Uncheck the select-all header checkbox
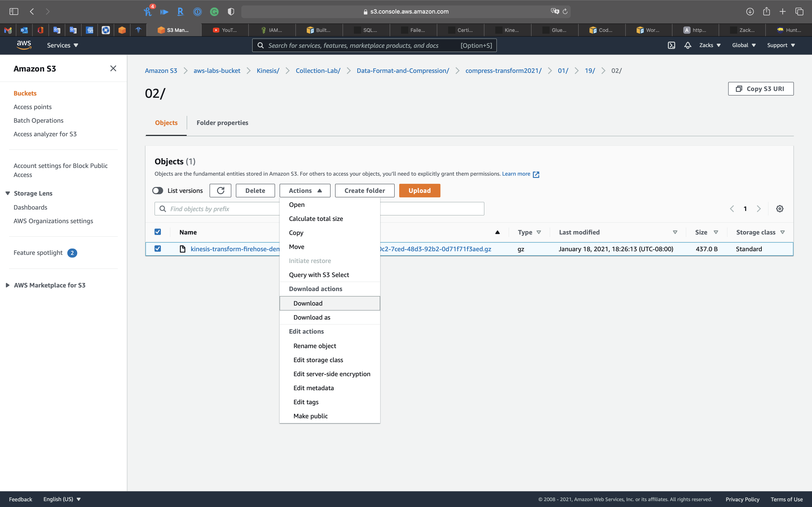Viewport: 812px width, 507px height. pos(158,232)
